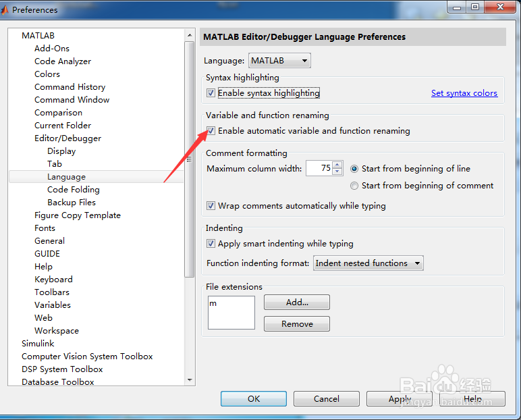Click the Help button
Viewport: 521px width, 420px height.
click(472, 398)
